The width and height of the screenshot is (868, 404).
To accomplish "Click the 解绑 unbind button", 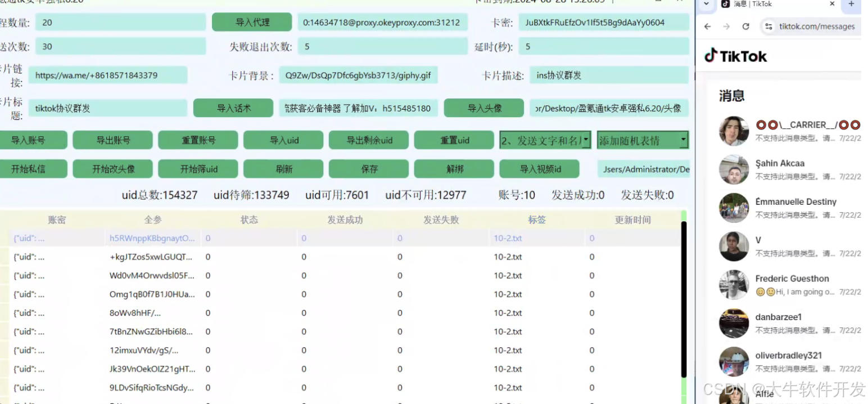I will [455, 169].
